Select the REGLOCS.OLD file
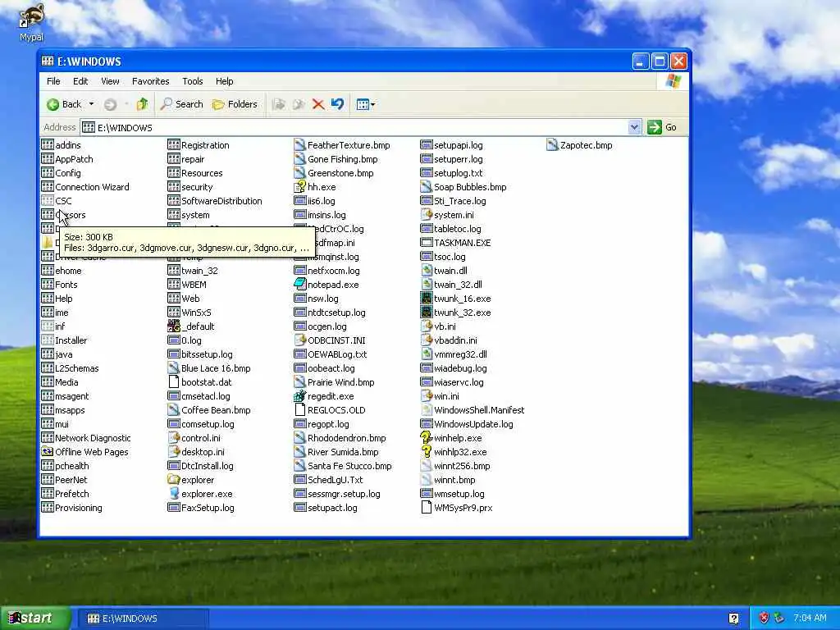 330,410
